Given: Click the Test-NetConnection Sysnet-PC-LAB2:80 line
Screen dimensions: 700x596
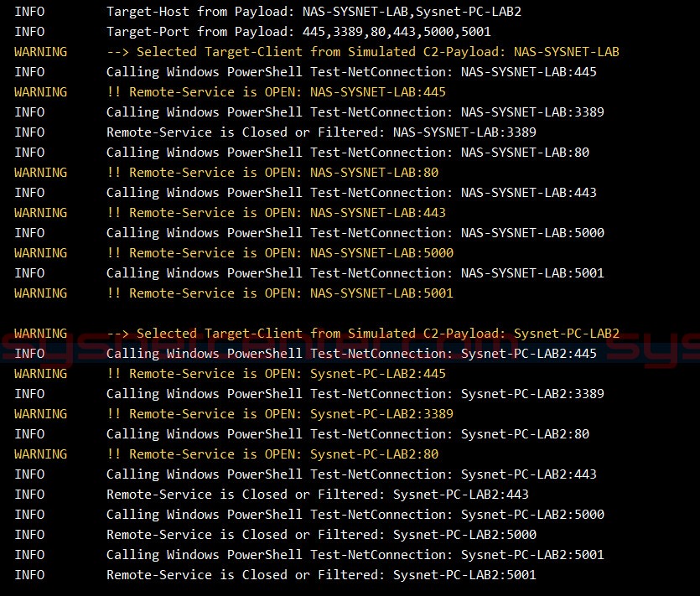Looking at the screenshot, I should [x=302, y=434].
